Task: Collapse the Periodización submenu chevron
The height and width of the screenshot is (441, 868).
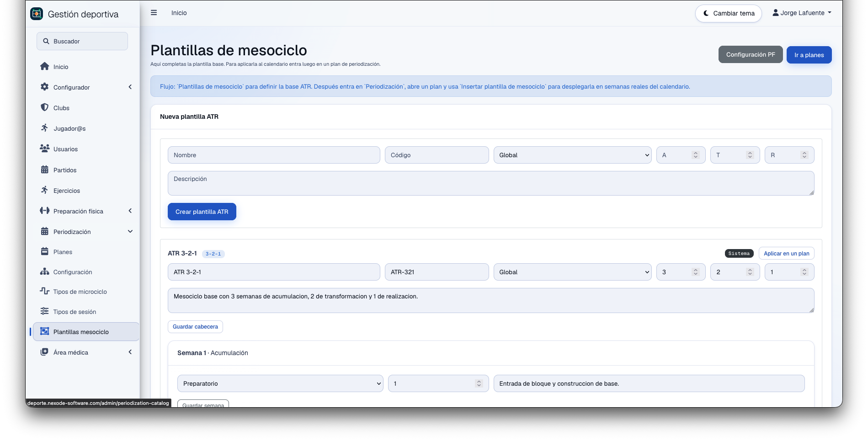Action: [x=130, y=231]
